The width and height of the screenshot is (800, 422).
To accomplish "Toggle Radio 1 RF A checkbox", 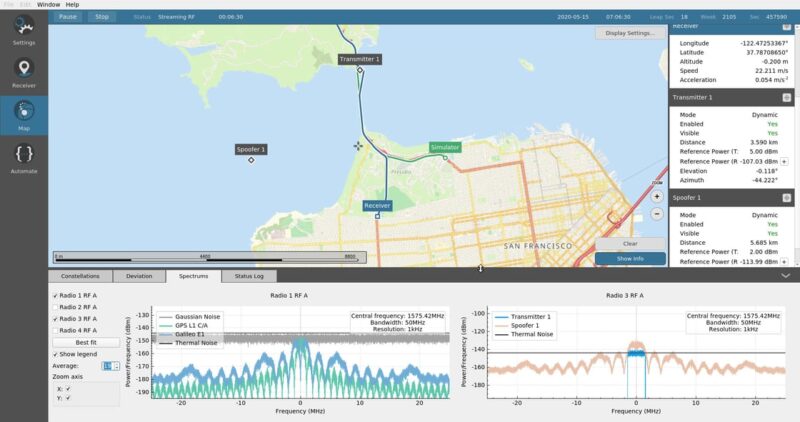I will pos(55,296).
